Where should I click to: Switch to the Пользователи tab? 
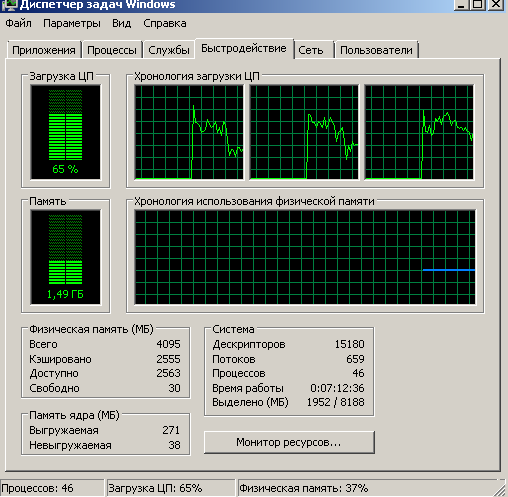(376, 50)
